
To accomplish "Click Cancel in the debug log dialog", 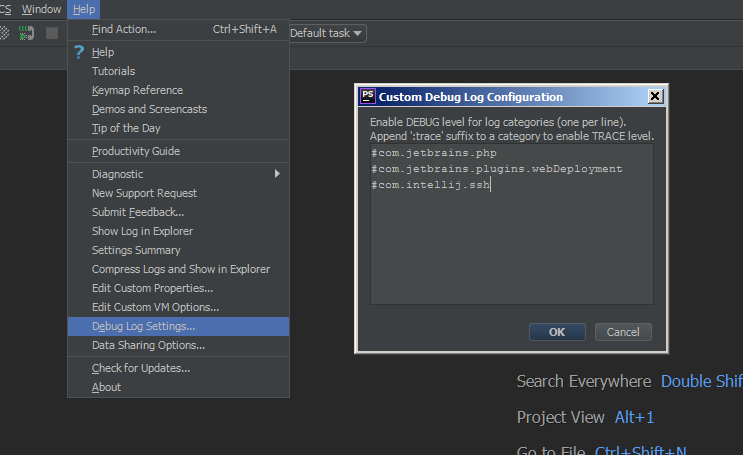I will (x=623, y=332).
